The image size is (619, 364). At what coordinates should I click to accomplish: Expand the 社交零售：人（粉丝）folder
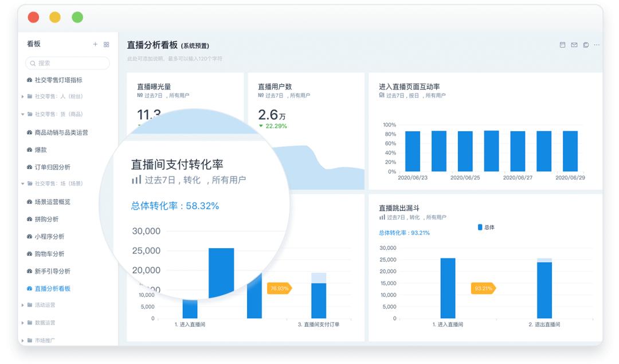pyautogui.click(x=22, y=96)
